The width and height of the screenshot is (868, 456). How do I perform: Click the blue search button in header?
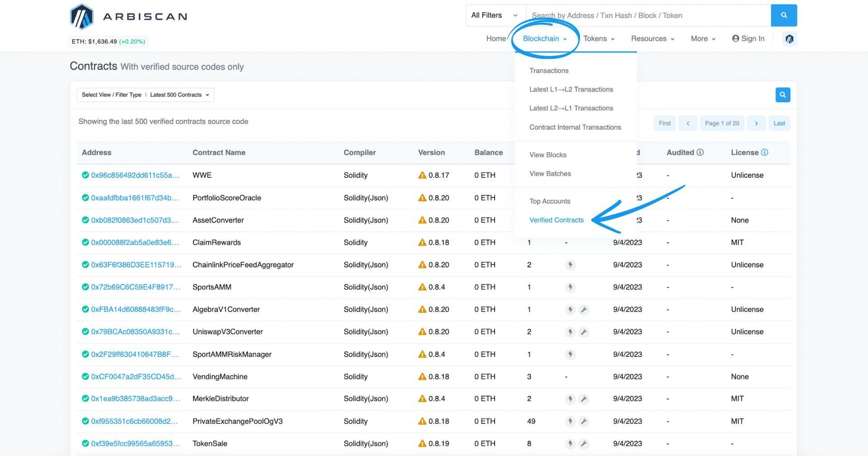point(783,15)
